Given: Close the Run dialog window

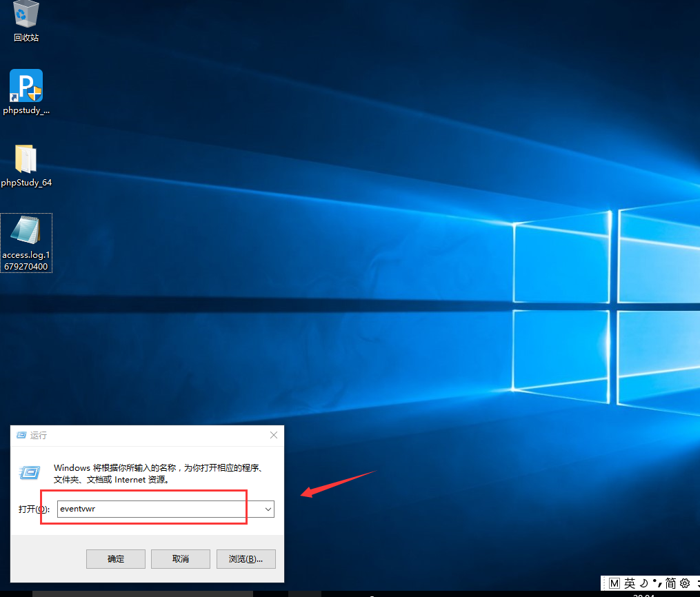Looking at the screenshot, I should [274, 436].
